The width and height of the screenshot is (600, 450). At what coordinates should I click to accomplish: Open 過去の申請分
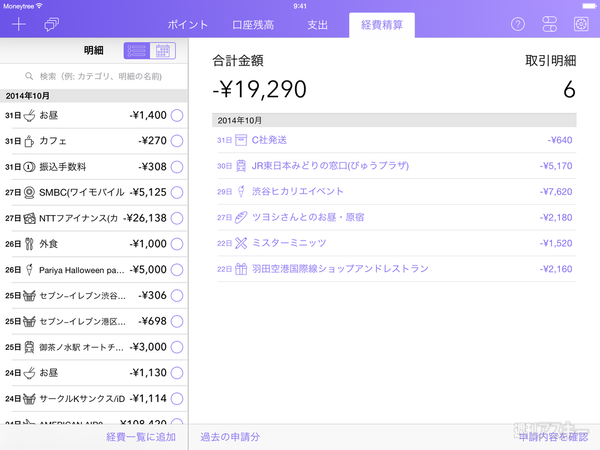tap(230, 437)
